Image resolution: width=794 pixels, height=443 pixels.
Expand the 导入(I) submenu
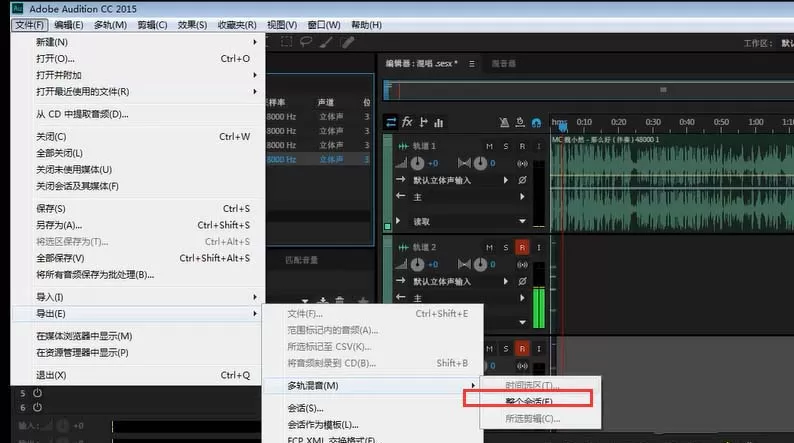pyautogui.click(x=138, y=297)
